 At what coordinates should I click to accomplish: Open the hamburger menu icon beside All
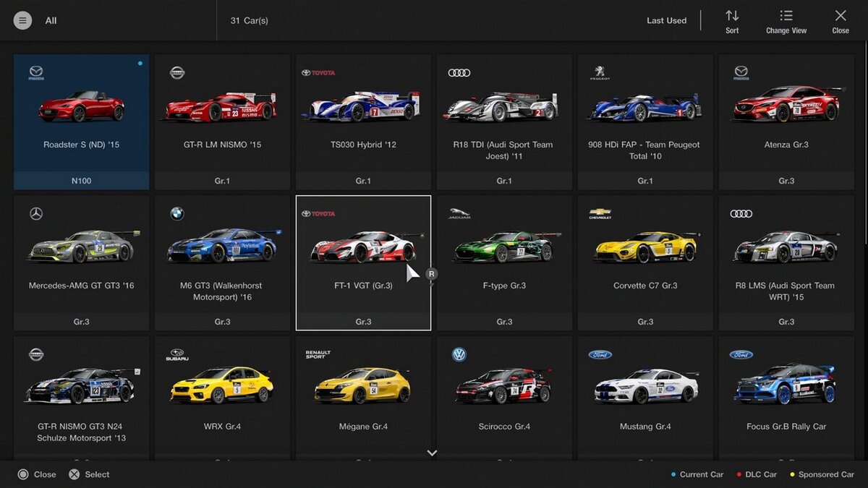pyautogui.click(x=22, y=20)
